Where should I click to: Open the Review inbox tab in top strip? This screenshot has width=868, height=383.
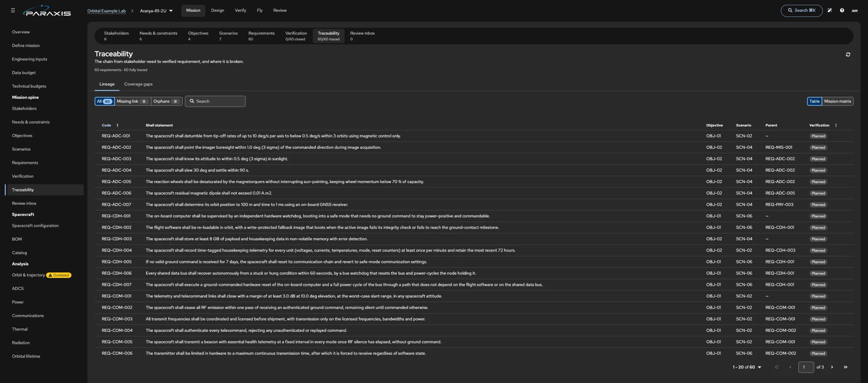click(x=362, y=36)
